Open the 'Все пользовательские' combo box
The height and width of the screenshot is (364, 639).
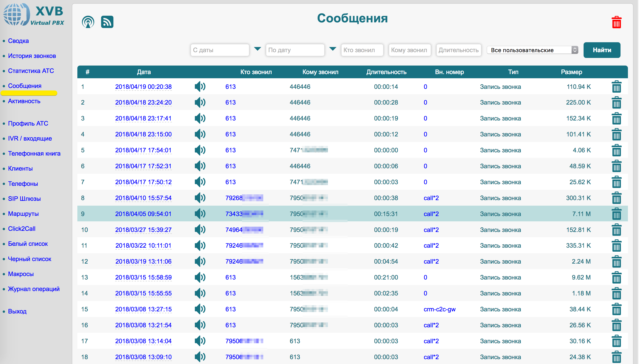click(x=532, y=50)
